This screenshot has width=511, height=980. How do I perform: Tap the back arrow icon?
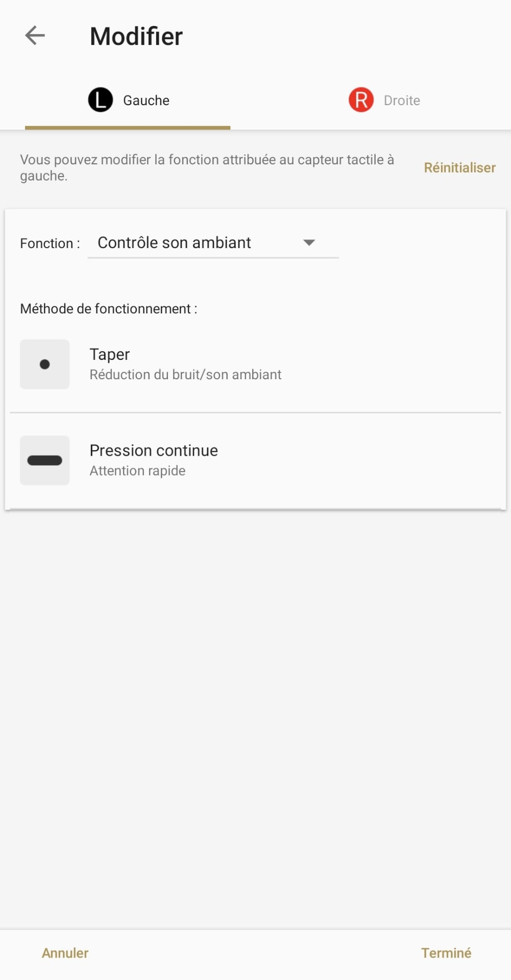(35, 36)
